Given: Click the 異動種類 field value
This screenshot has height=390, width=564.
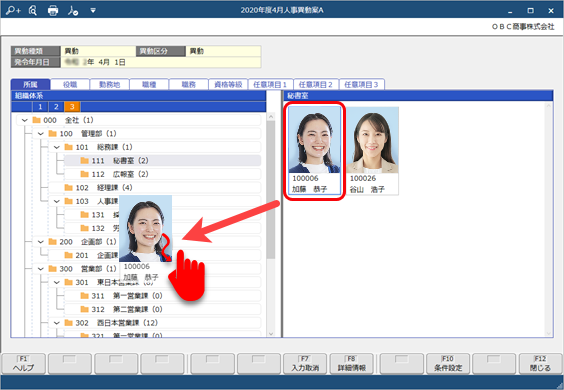Looking at the screenshot, I should point(98,51).
